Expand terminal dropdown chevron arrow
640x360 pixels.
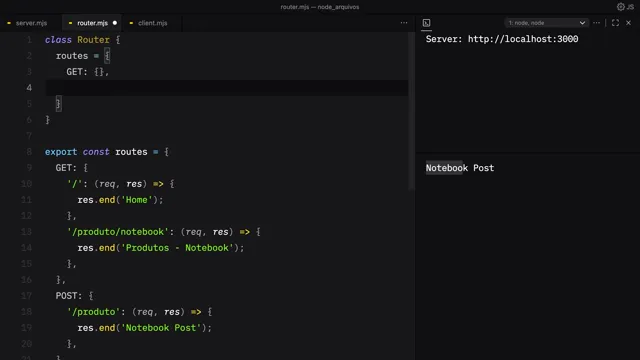coord(582,23)
